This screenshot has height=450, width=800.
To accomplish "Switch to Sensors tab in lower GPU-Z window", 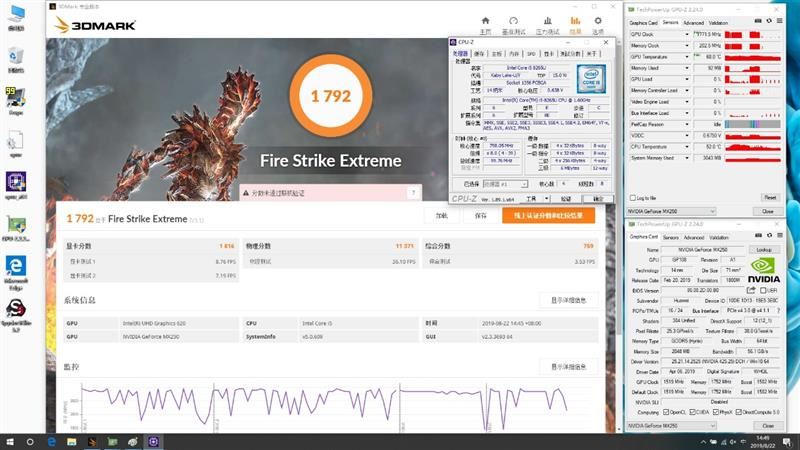I will pyautogui.click(x=670, y=238).
